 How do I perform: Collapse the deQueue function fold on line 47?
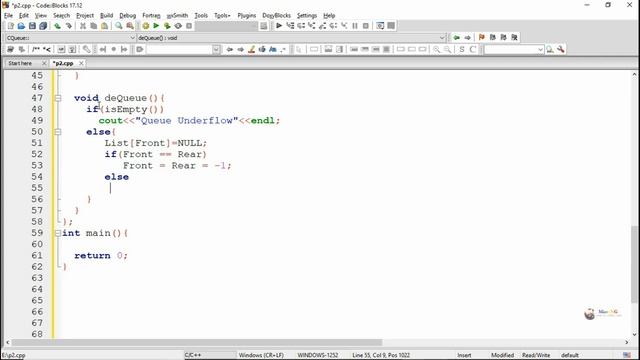58,98
